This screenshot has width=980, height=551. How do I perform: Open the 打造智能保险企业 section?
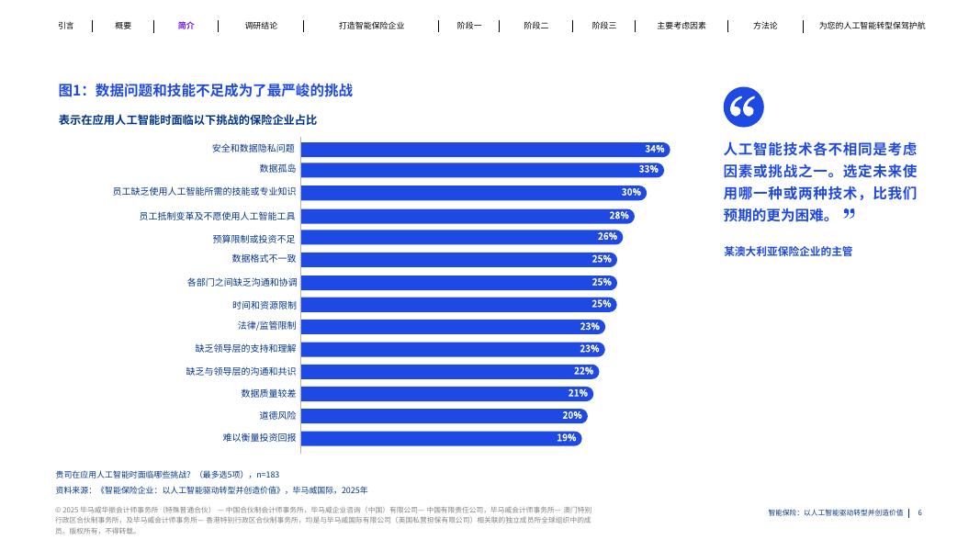(x=370, y=26)
